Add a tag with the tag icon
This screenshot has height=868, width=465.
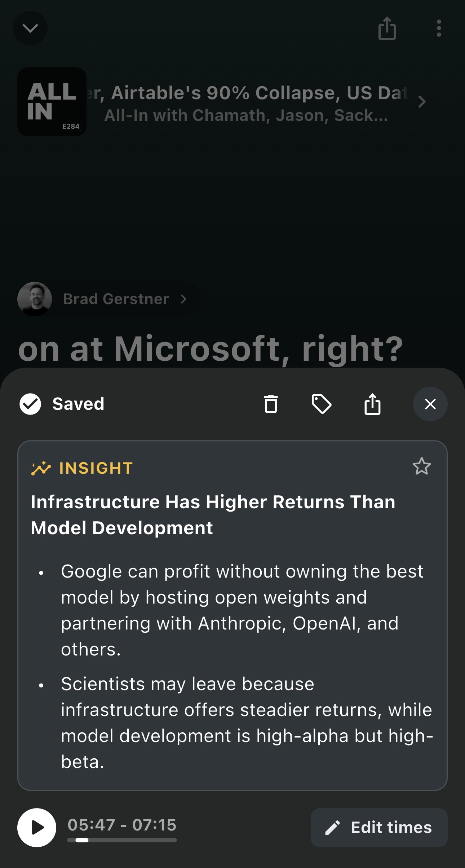click(x=322, y=404)
